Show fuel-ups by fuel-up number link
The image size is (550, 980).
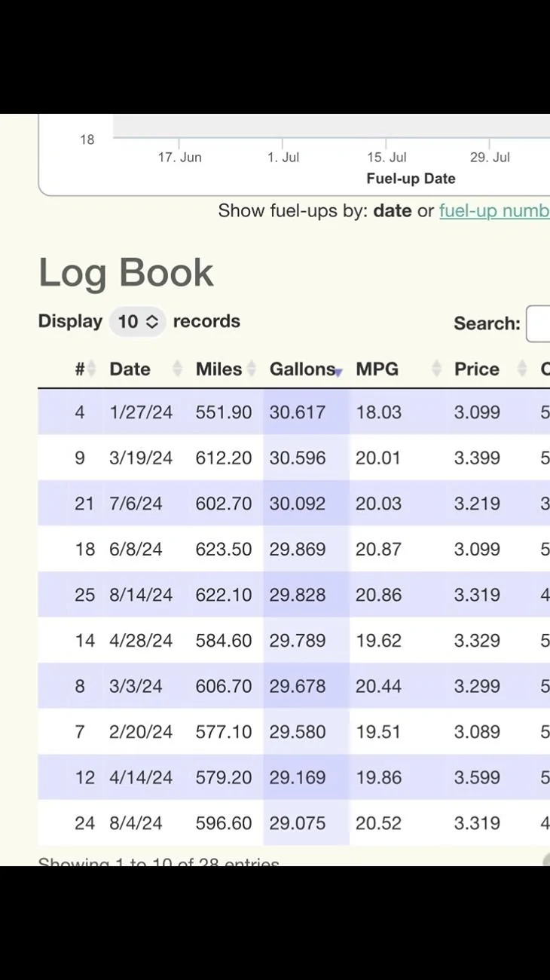(493, 210)
